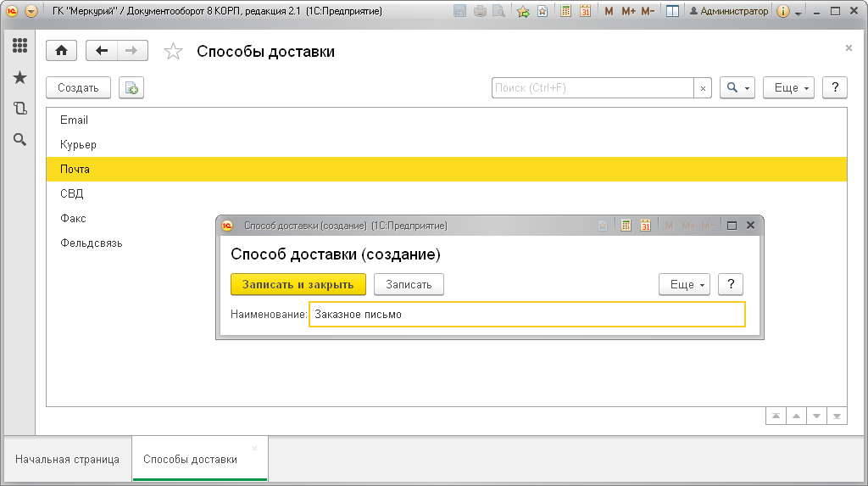Click the save diskette icon in title bar

(459, 11)
